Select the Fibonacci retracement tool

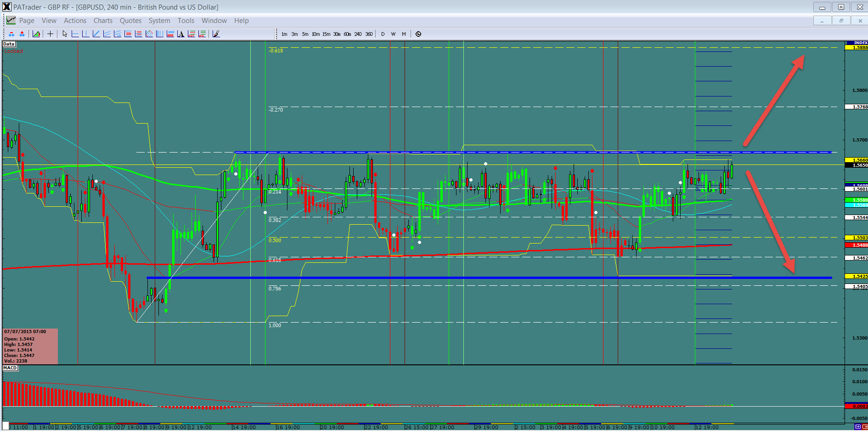tap(128, 34)
